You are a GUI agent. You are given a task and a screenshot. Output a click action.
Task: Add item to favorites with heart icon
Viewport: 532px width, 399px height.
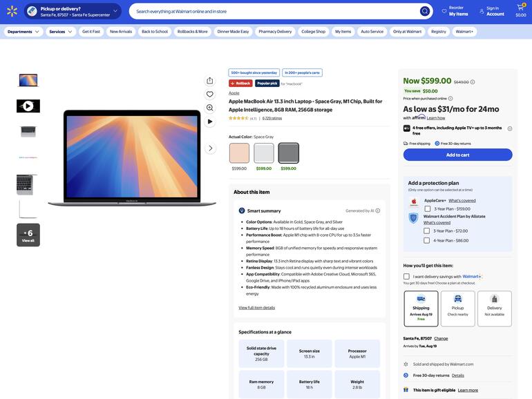point(209,94)
